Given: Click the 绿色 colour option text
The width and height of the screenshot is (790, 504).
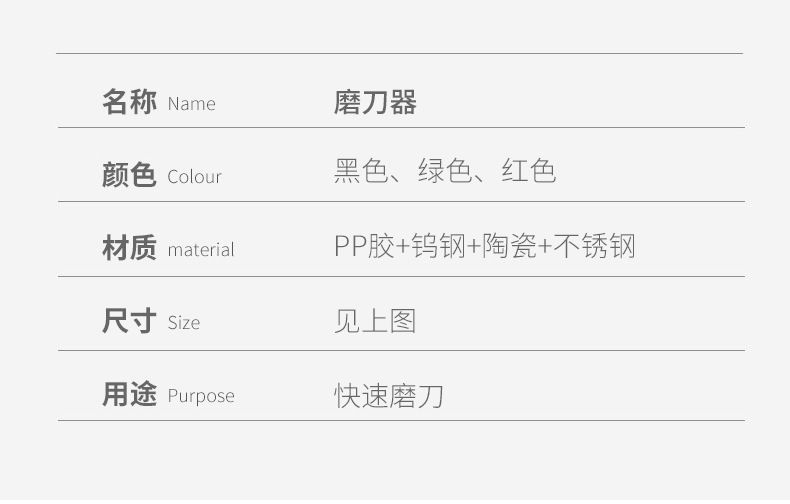Looking at the screenshot, I should [444, 172].
